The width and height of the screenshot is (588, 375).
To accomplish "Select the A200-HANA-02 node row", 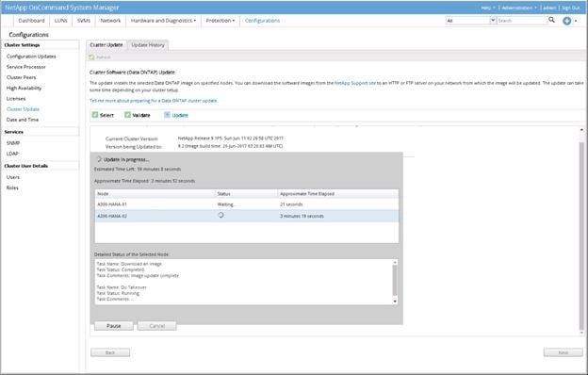I will (247, 216).
